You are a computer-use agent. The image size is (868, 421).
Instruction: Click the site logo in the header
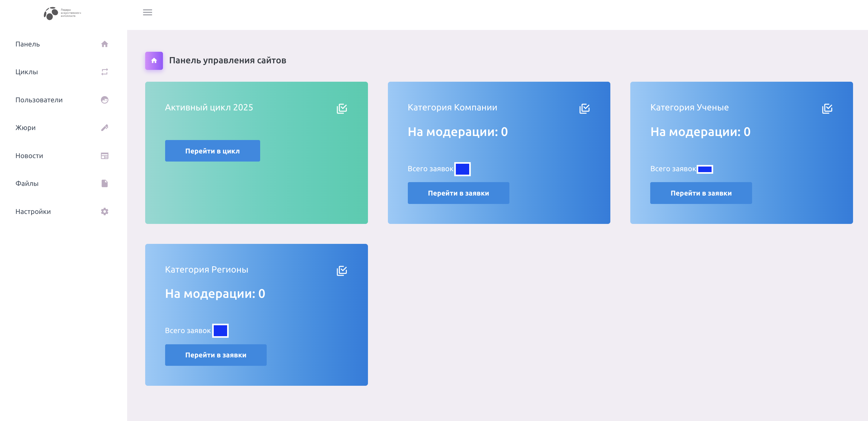pos(62,13)
